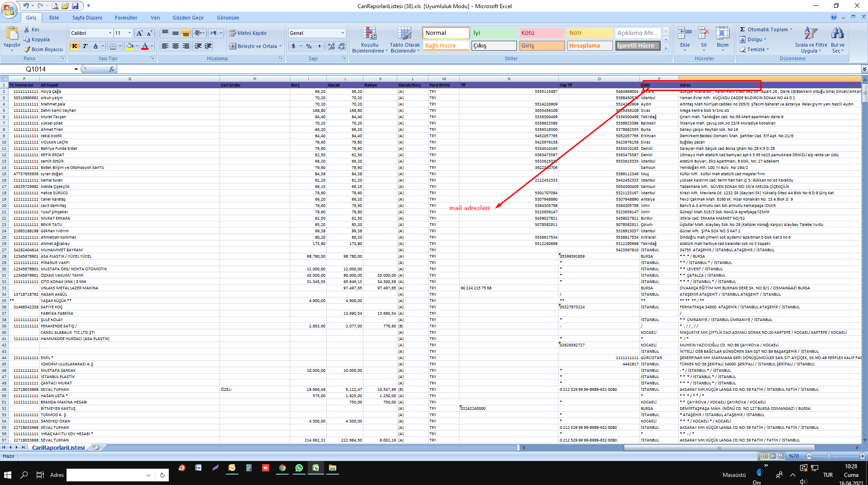Click the increase font size icon
This screenshot has height=485, width=868.
[x=139, y=33]
